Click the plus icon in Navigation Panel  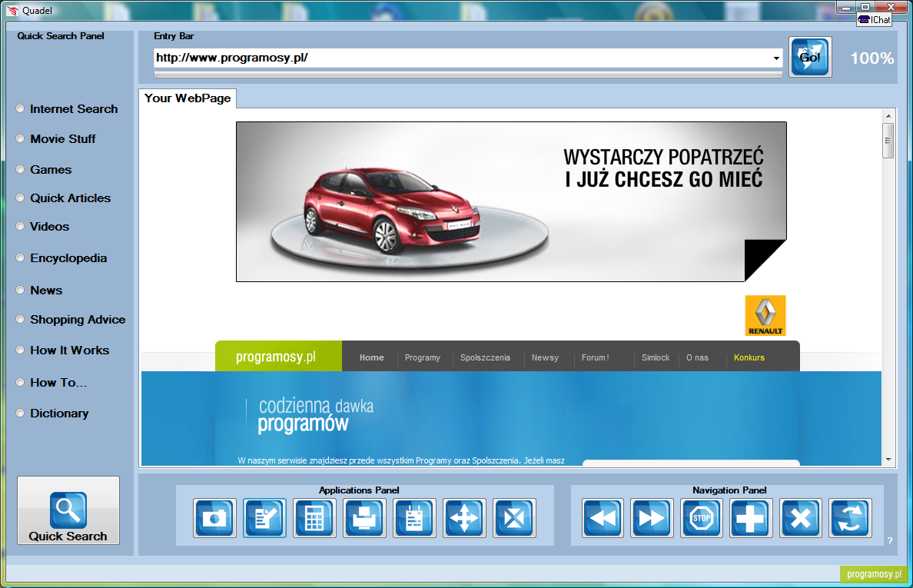(x=751, y=517)
